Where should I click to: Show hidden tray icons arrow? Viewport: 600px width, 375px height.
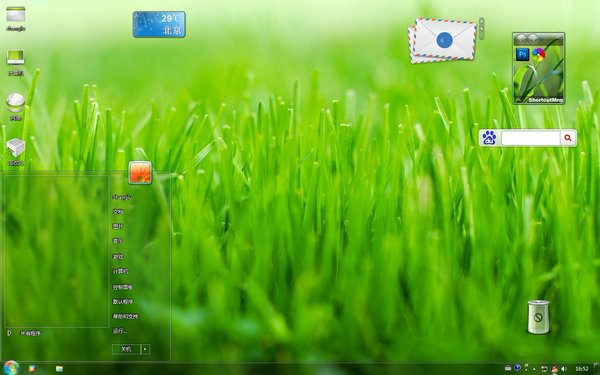click(x=534, y=369)
